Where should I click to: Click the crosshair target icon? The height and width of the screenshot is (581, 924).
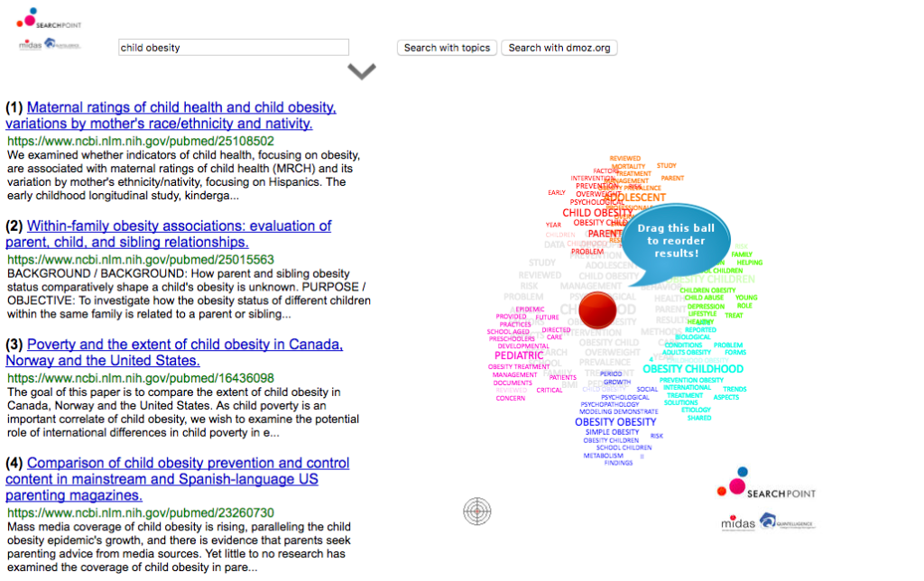(x=476, y=511)
